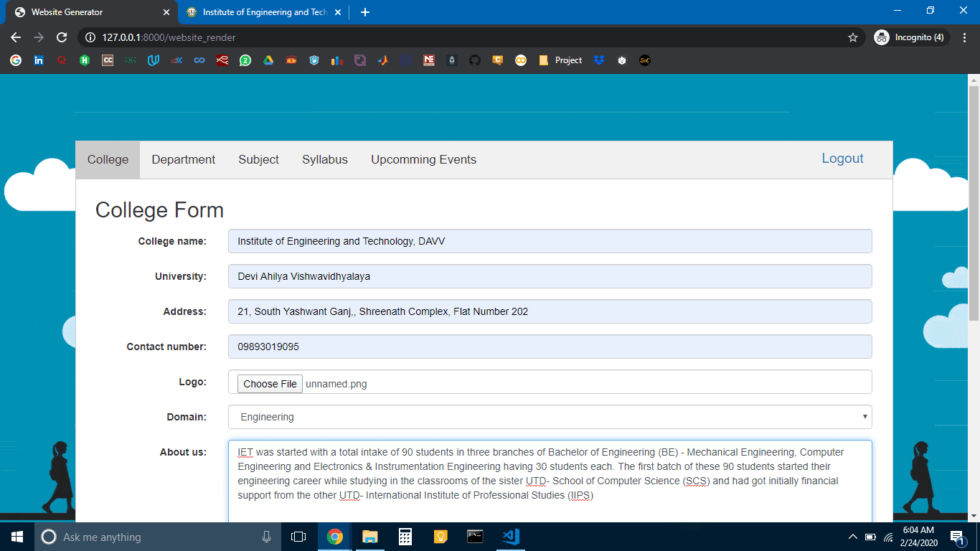Reload the current page
The image size is (980, 551).
[x=62, y=37]
